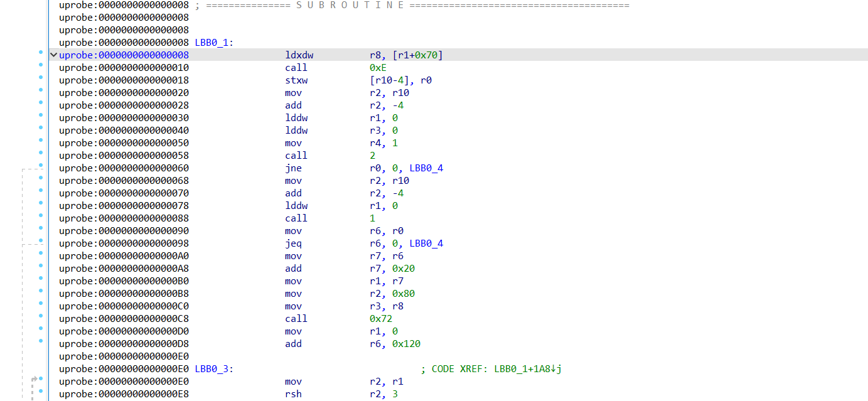Screen dimensions: 868x401
Task: Select the rsh mnemonic
Action: (293, 394)
